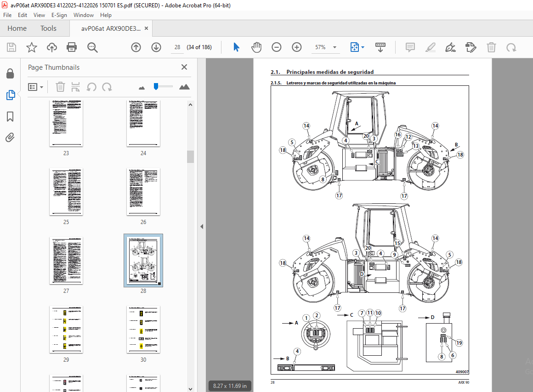The image size is (533, 392).
Task: Click the 'Principales medidas de seguridad' heading
Action: click(x=330, y=72)
